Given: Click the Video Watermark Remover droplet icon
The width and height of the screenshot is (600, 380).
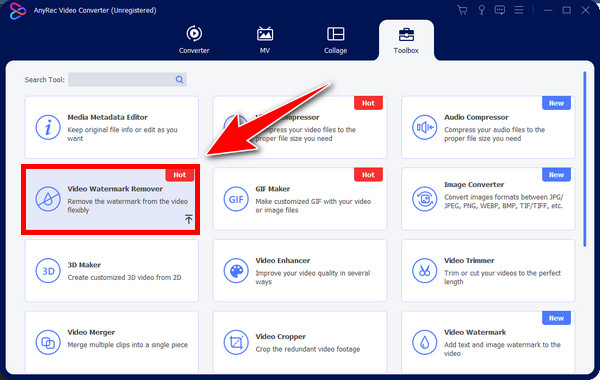Looking at the screenshot, I should (x=48, y=199).
